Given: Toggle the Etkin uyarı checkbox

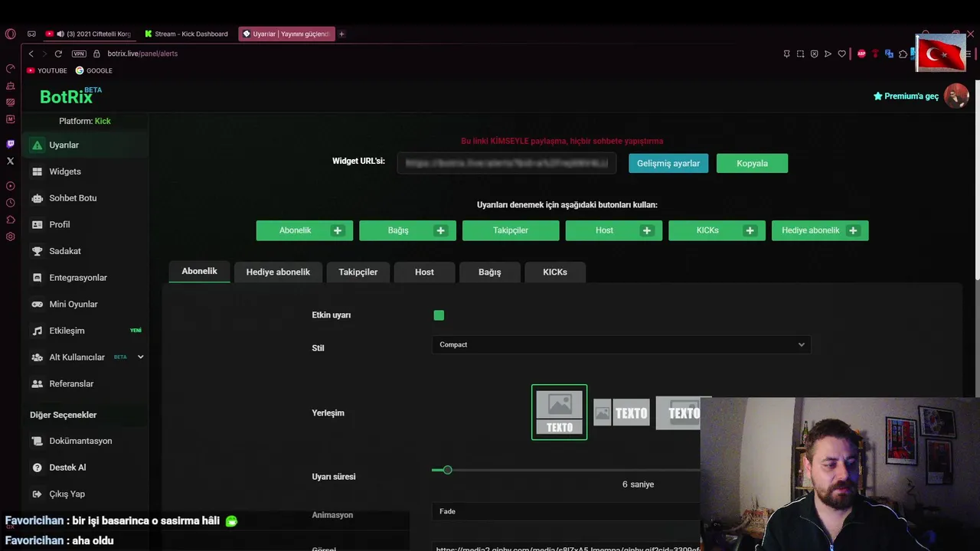Looking at the screenshot, I should tap(439, 315).
